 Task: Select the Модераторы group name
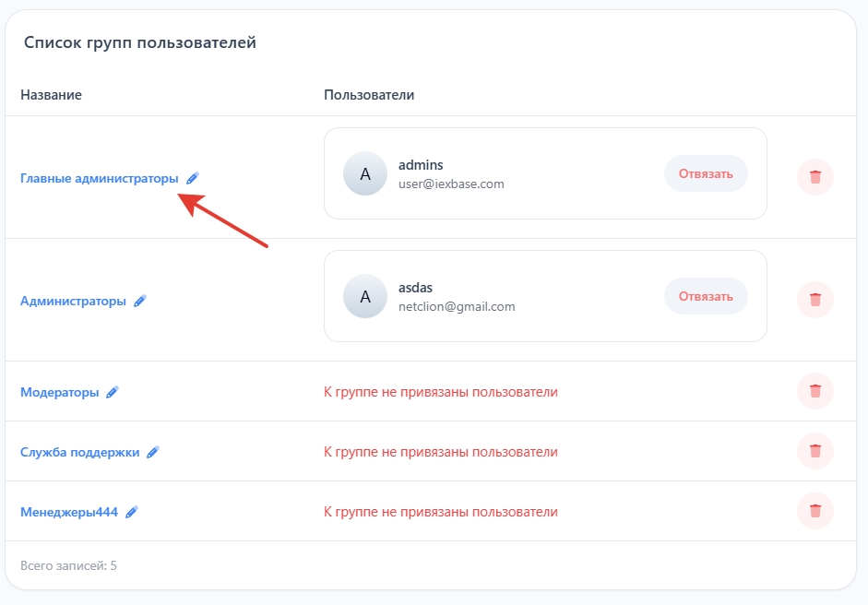(x=59, y=392)
